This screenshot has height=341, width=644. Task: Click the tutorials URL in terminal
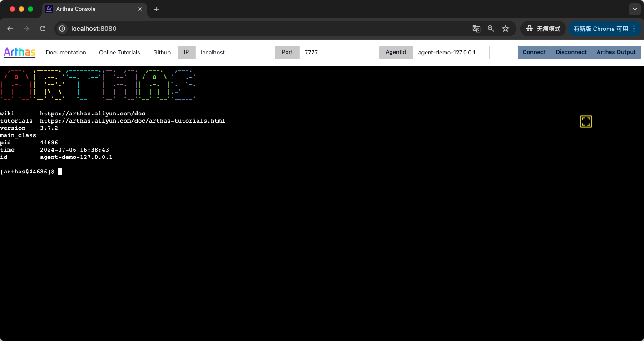tap(133, 121)
